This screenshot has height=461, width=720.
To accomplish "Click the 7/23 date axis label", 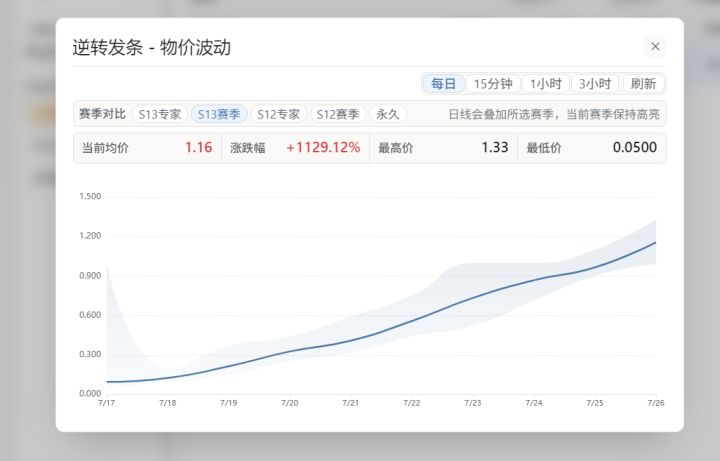I will [x=472, y=403].
